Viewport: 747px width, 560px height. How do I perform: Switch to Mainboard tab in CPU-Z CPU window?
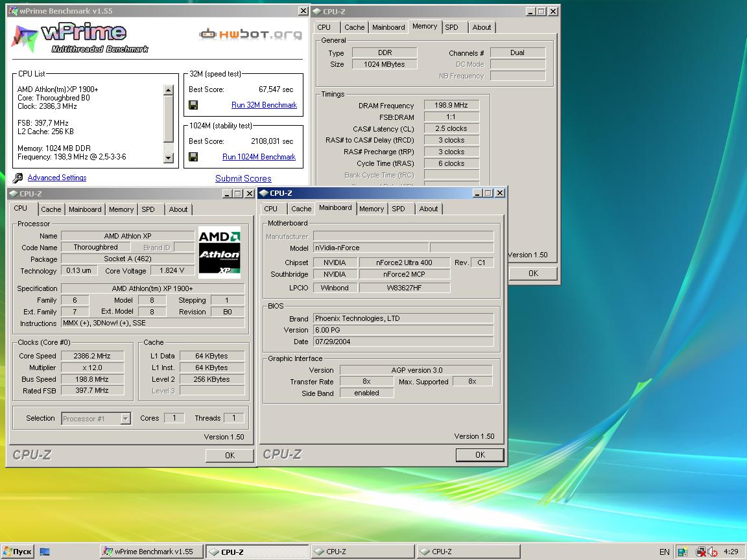(x=85, y=209)
